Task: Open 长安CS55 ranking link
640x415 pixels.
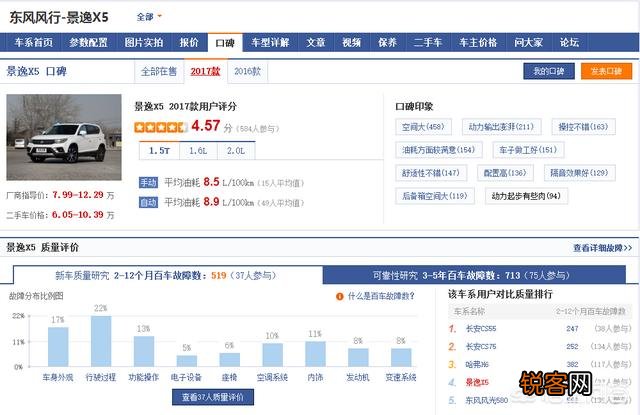Action: click(481, 328)
